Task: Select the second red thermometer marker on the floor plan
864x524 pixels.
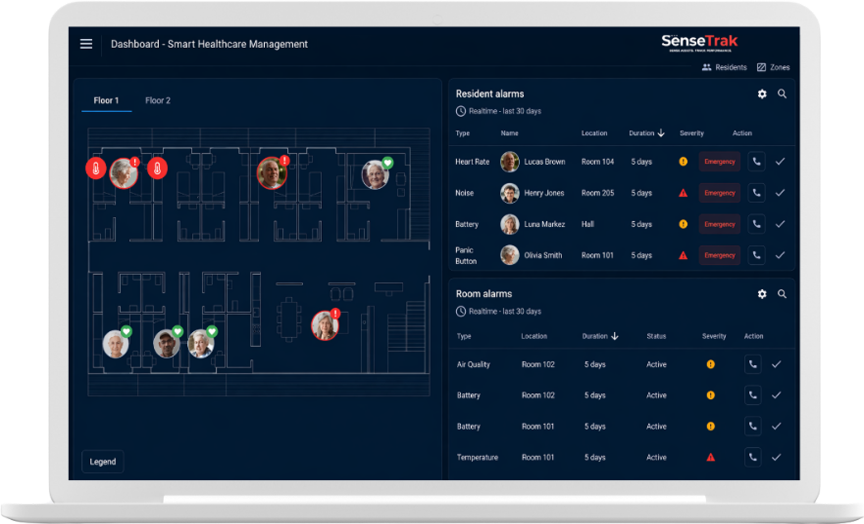Action: tap(158, 168)
